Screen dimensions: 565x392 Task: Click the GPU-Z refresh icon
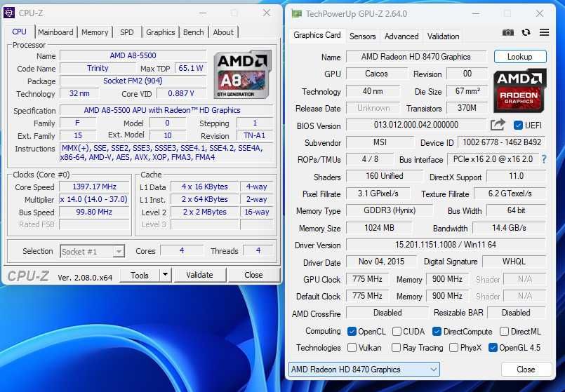[526, 32]
